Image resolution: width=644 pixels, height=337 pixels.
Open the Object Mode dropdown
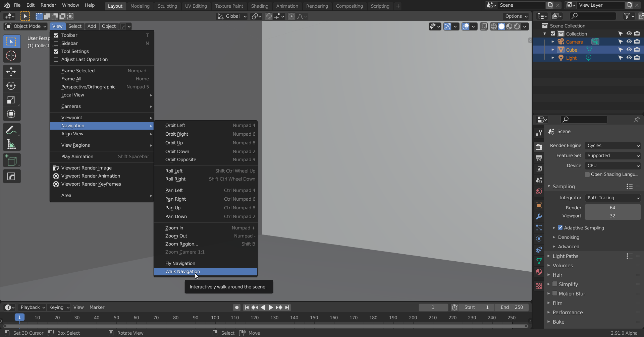[26, 26]
